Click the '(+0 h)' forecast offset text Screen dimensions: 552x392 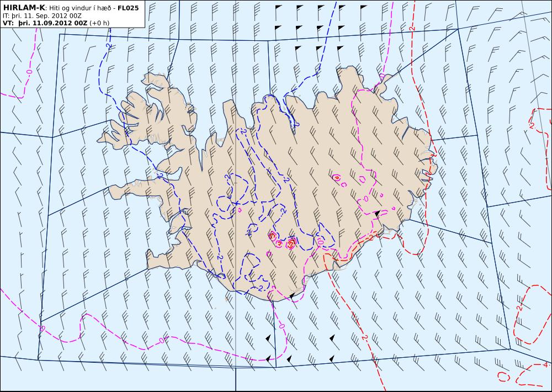99,23
